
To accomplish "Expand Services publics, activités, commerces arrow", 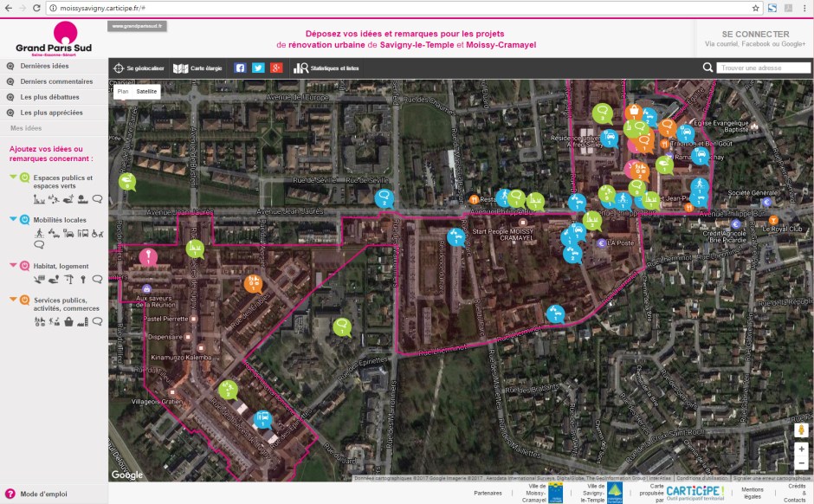I will [x=13, y=300].
